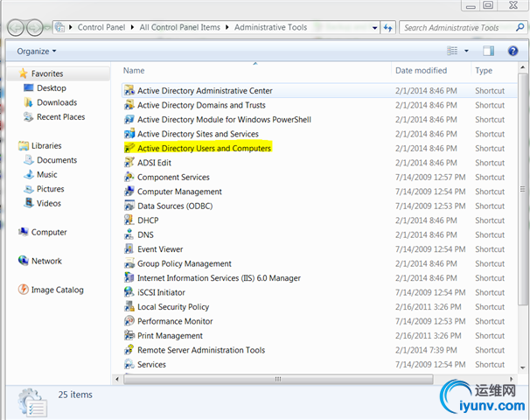Open the Help question mark icon

[x=513, y=51]
